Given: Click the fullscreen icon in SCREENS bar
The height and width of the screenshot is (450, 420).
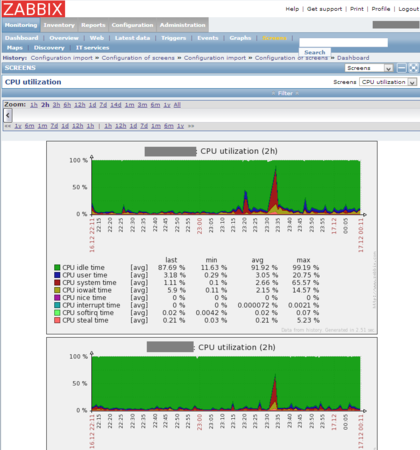Looking at the screenshot, I should (413, 68).
